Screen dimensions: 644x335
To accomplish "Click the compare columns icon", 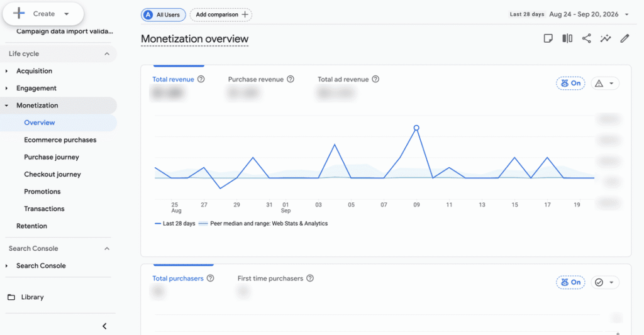I will (x=567, y=38).
